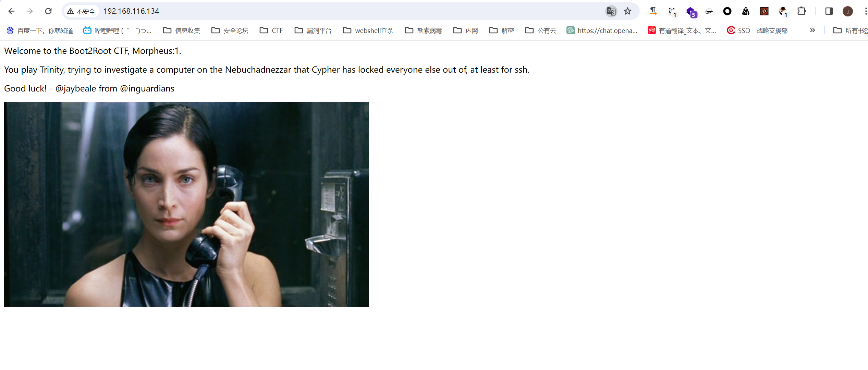This screenshot has width=868, height=370.
Task: Click the hooded hacker extension icon
Action: [746, 11]
